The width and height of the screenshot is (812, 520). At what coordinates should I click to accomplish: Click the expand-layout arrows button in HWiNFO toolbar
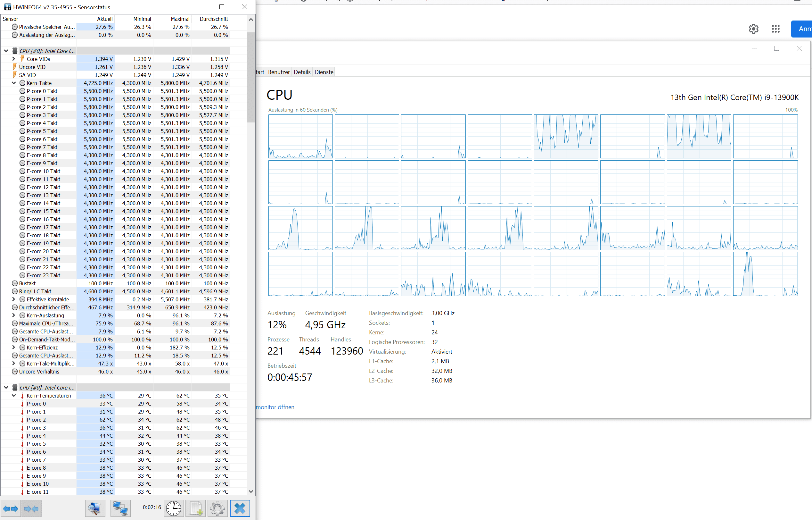coord(11,508)
